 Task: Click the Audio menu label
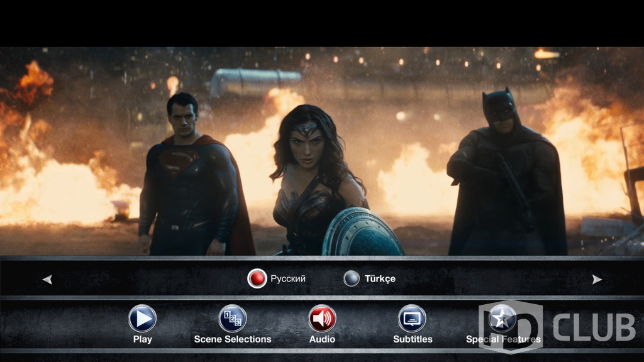coord(322,339)
